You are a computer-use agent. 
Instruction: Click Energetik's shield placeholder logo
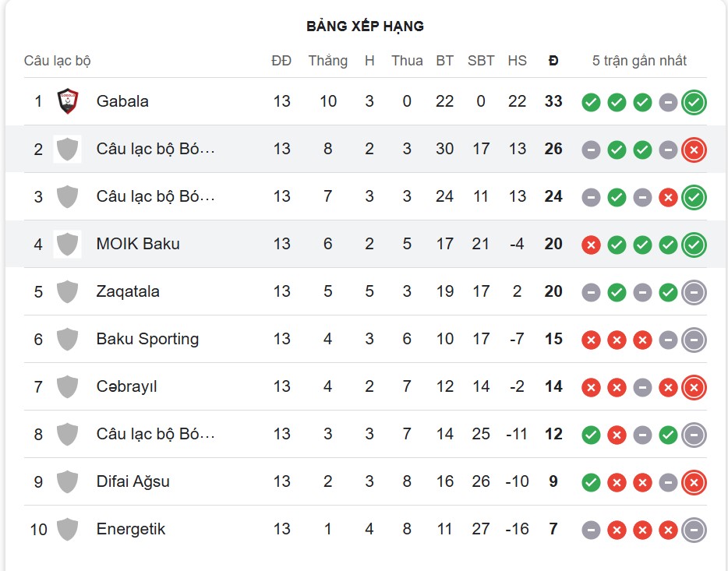[68, 529]
